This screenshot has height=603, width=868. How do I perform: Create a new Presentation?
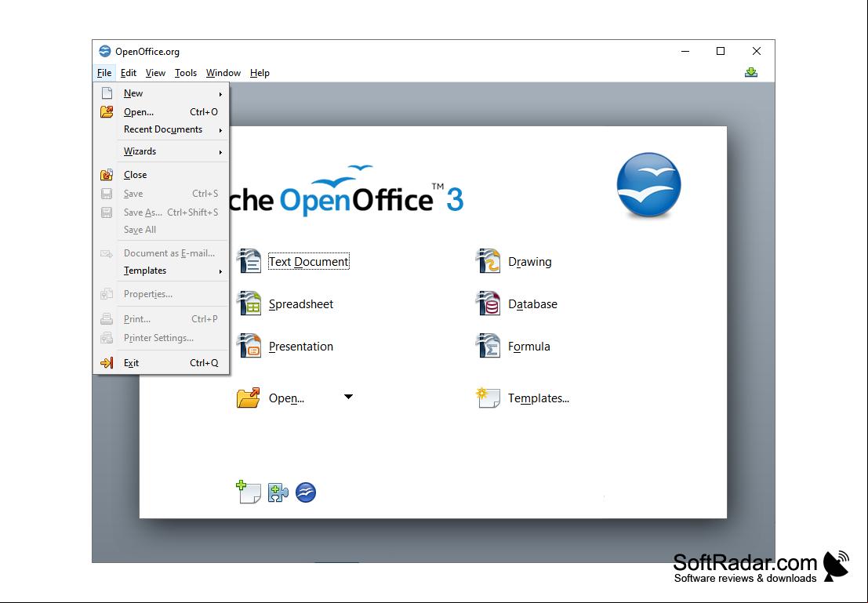pos(301,346)
